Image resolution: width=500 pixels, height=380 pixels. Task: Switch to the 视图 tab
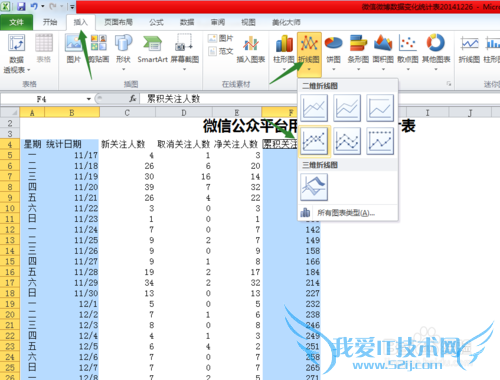[248, 22]
